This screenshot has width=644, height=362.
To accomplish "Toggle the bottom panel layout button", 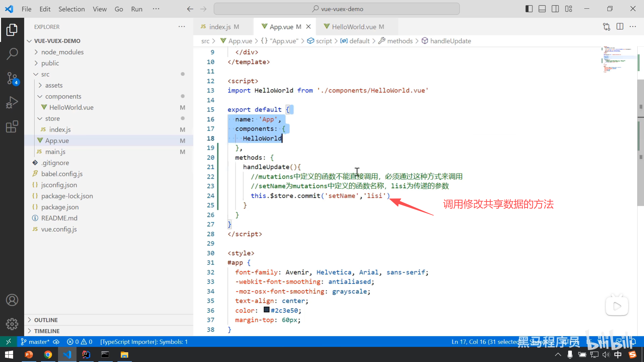I will pyautogui.click(x=542, y=9).
